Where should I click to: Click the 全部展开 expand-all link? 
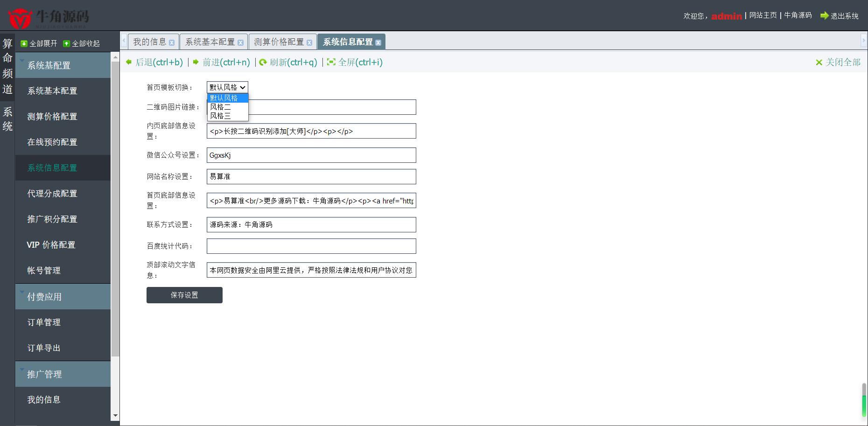click(x=43, y=43)
